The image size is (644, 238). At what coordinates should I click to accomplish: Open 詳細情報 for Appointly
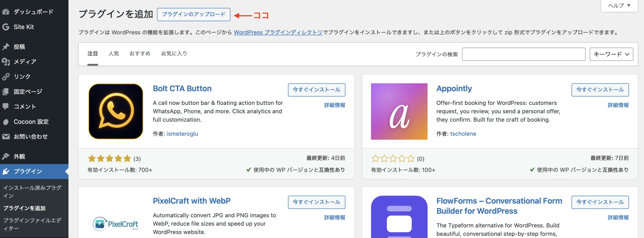tap(618, 105)
